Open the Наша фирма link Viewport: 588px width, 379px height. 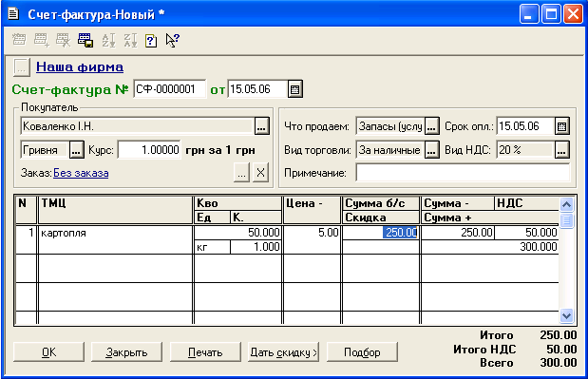point(80,67)
